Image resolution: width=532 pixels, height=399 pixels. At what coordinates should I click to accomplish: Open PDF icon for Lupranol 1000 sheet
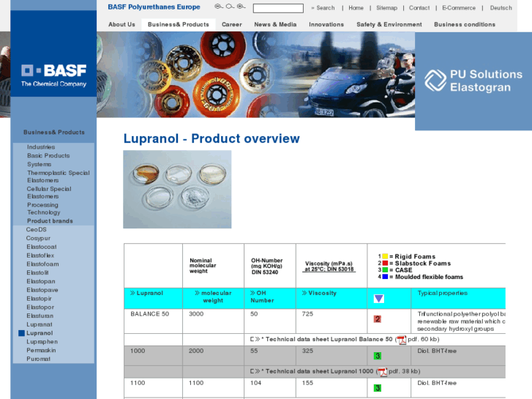point(383,372)
